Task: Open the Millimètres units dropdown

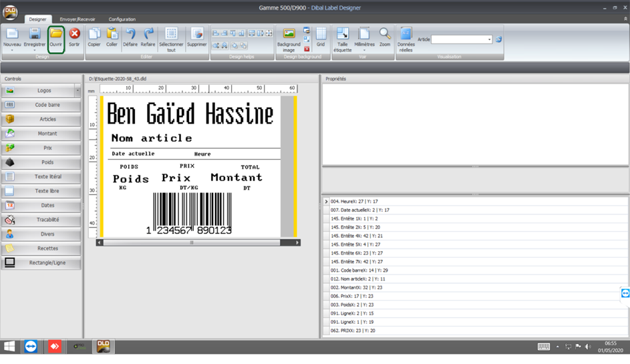Action: (x=364, y=50)
